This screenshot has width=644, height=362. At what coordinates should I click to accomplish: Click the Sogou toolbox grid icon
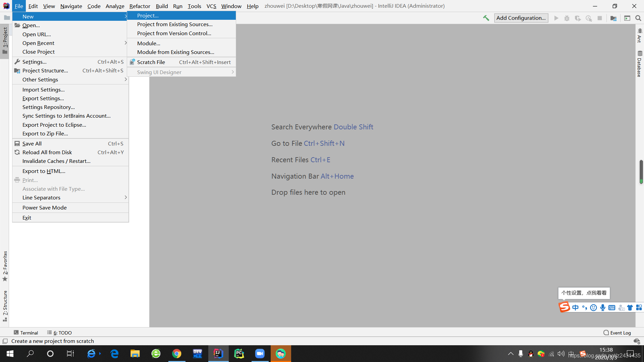pyautogui.click(x=639, y=307)
